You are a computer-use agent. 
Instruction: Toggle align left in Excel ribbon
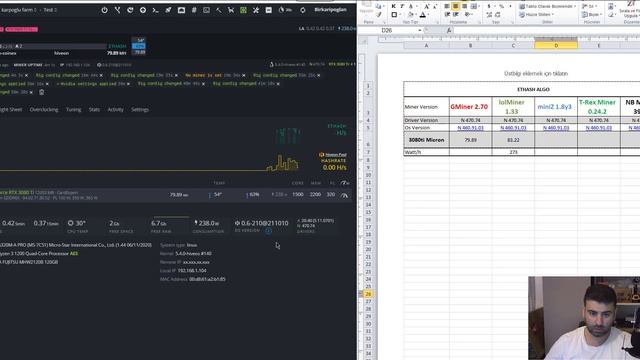click(x=447, y=6)
